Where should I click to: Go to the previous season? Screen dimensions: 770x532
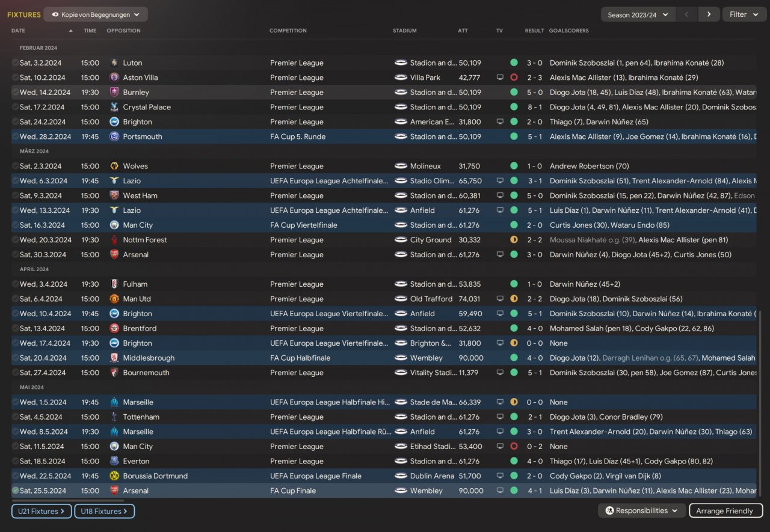686,14
